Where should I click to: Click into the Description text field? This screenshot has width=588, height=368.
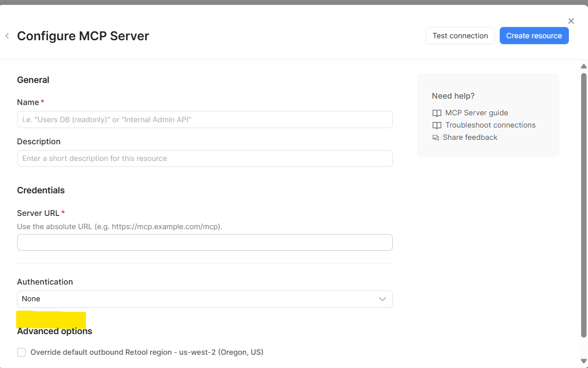(x=205, y=158)
